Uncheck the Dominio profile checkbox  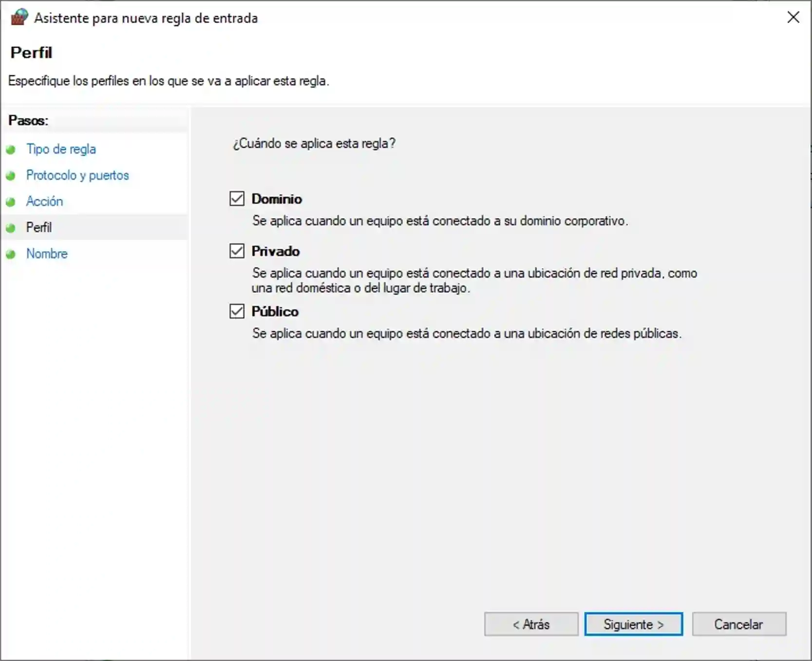pos(237,199)
